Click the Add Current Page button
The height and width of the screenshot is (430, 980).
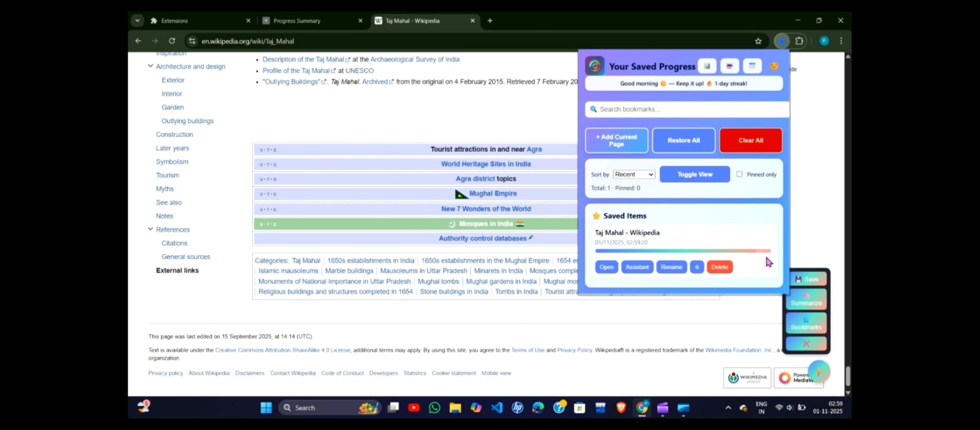click(x=616, y=140)
